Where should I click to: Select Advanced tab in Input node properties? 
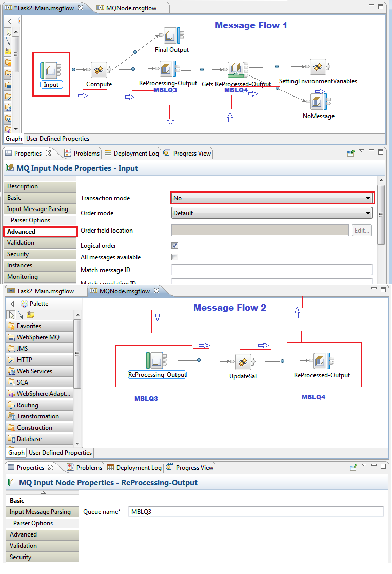[40, 232]
